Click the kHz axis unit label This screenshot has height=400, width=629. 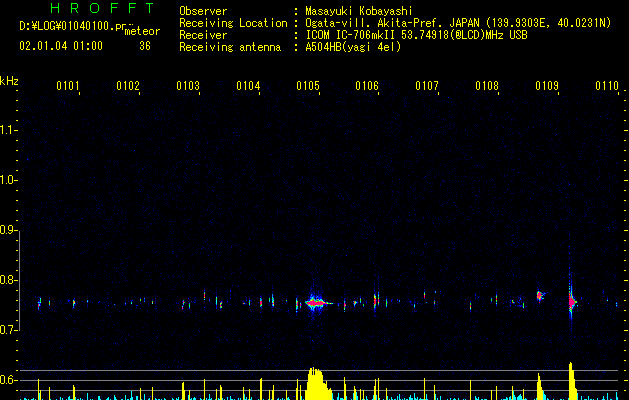coord(9,81)
